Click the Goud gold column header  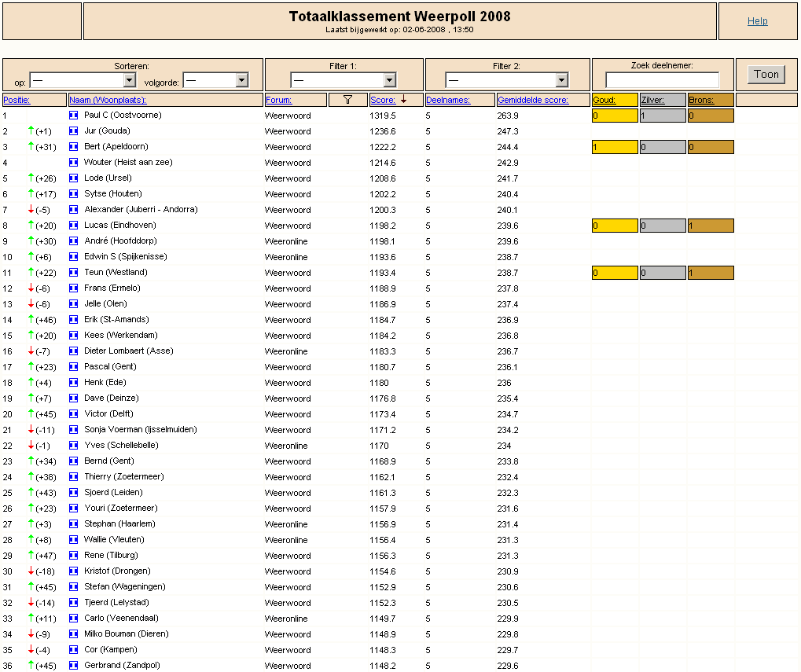coord(604,100)
